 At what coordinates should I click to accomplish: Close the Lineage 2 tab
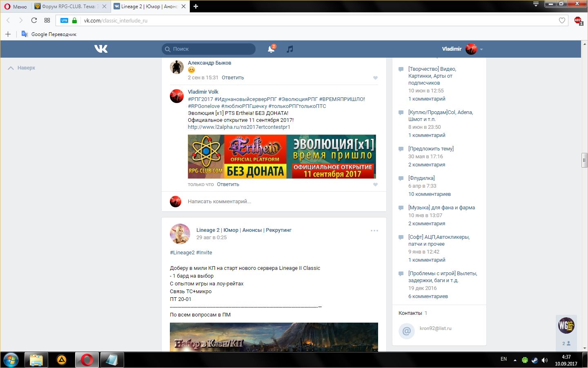click(183, 6)
